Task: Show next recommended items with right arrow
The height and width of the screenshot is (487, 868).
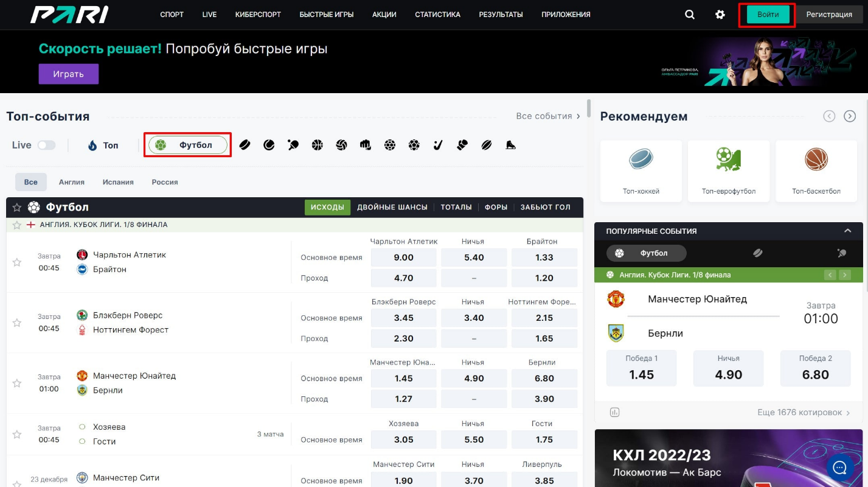Action: click(850, 116)
